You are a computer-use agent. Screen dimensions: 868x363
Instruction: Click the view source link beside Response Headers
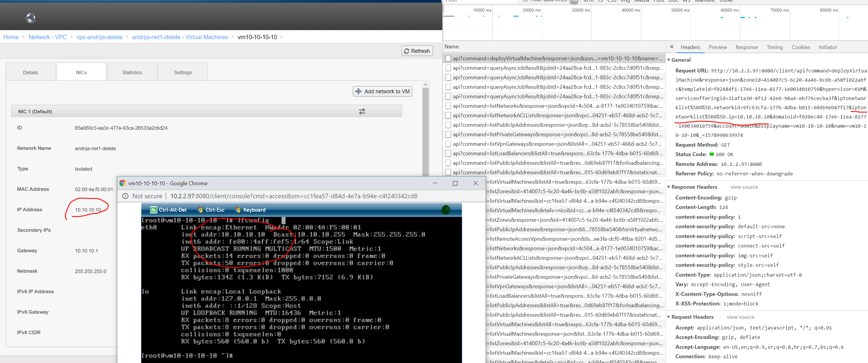744,187
